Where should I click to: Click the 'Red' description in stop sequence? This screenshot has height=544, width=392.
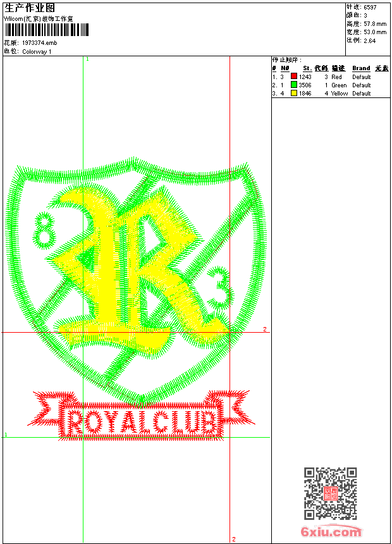click(x=336, y=77)
